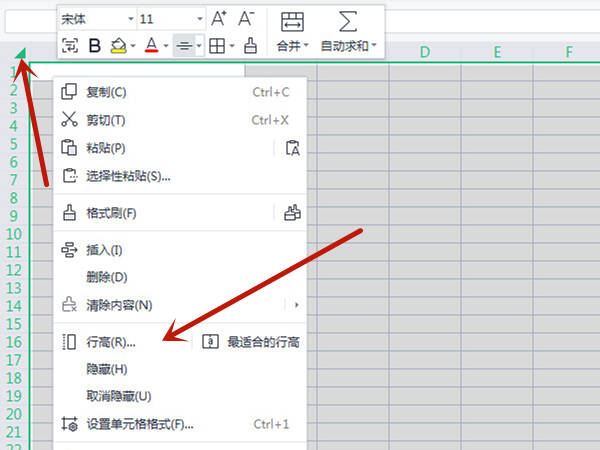Click the decrease font size icon
This screenshot has height=450, width=600.
[246, 18]
